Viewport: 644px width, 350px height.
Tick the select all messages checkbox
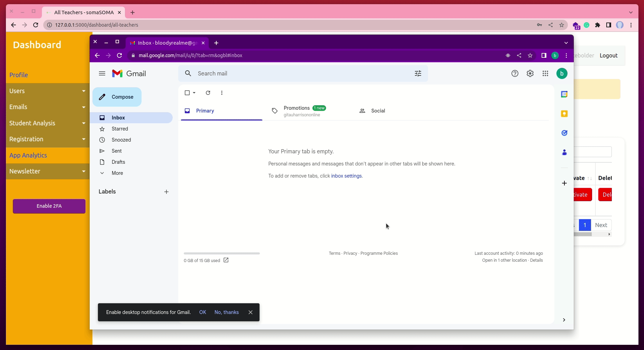click(x=187, y=93)
